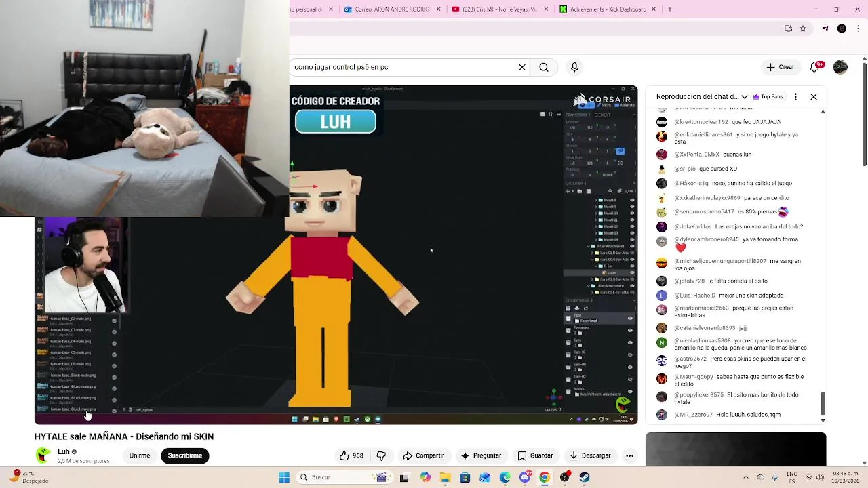This screenshot has width=868, height=488.
Task: Expand the Mouth14 folder in outliner
Action: tap(596, 239)
